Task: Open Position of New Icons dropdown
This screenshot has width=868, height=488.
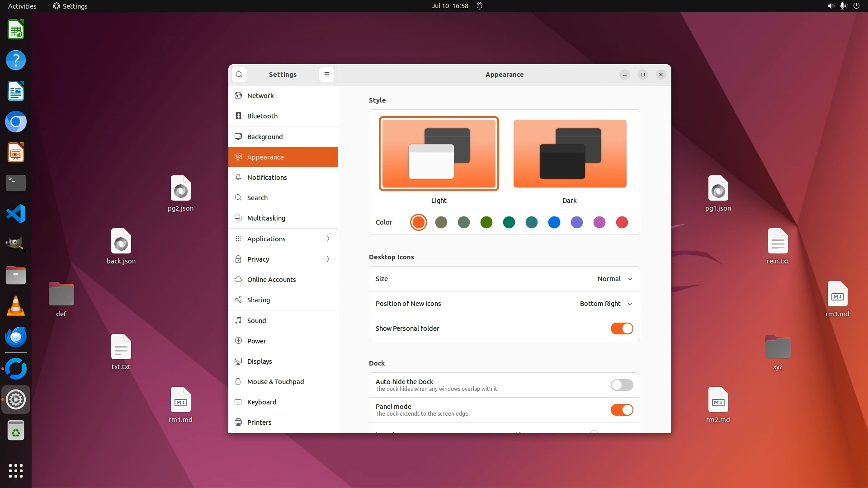Action: click(606, 304)
